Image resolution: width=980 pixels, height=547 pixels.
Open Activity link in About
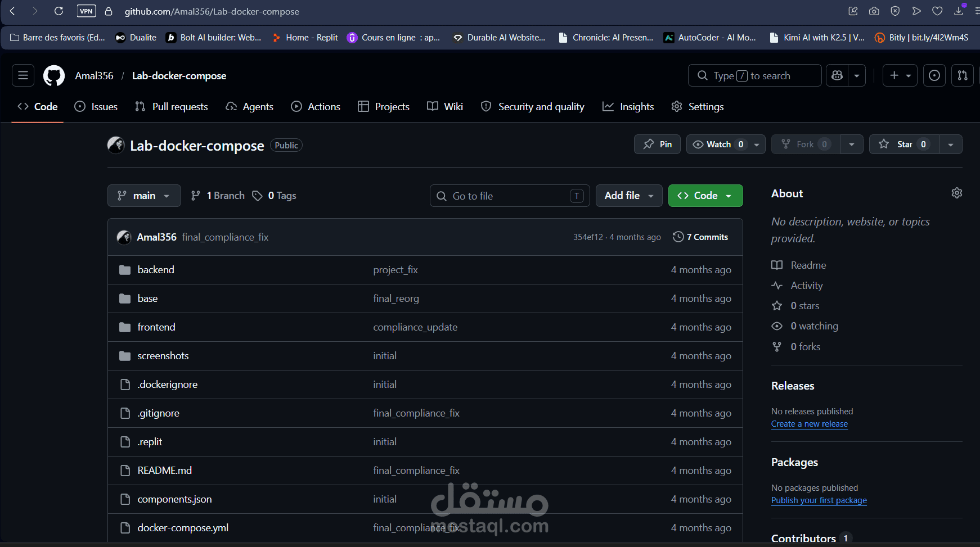pyautogui.click(x=797, y=286)
